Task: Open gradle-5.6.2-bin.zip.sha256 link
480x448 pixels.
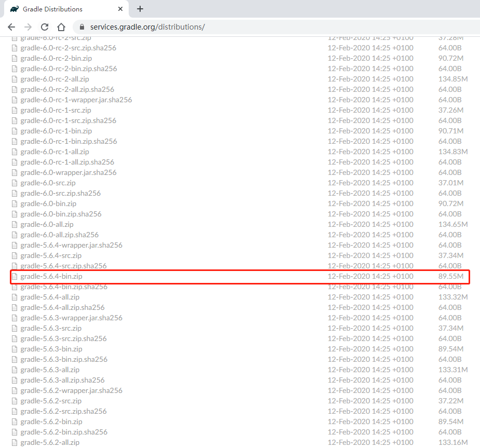Action: (x=64, y=432)
